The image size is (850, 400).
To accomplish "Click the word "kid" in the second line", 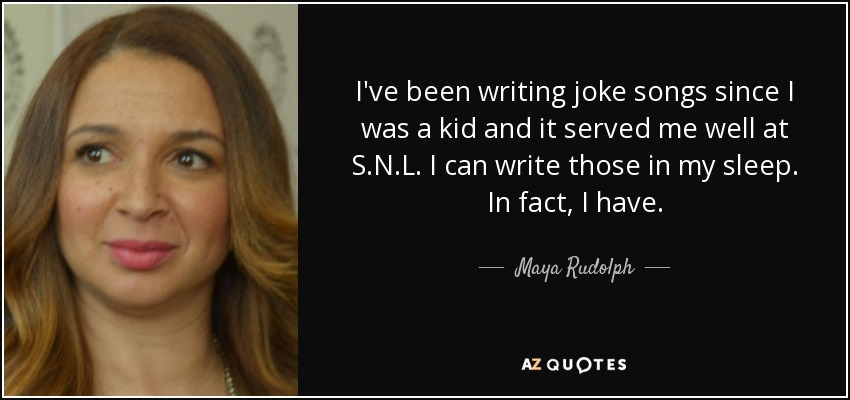I will [456, 130].
